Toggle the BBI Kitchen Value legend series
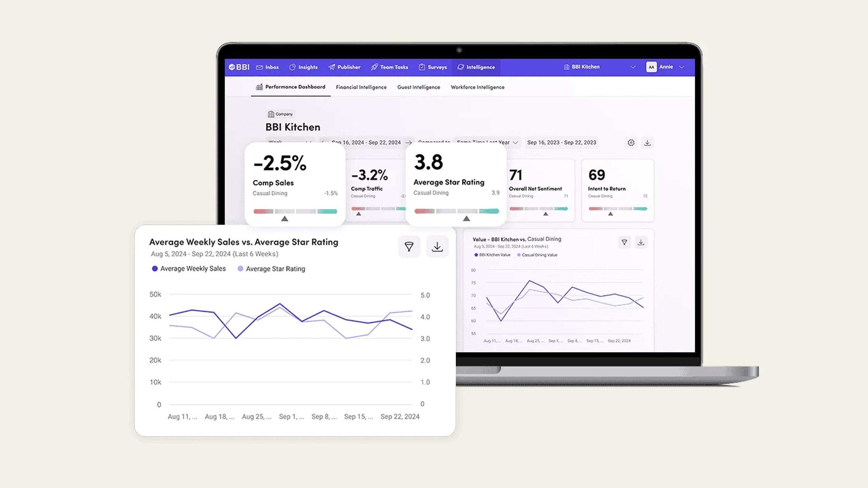The image size is (868, 488). tap(492, 255)
